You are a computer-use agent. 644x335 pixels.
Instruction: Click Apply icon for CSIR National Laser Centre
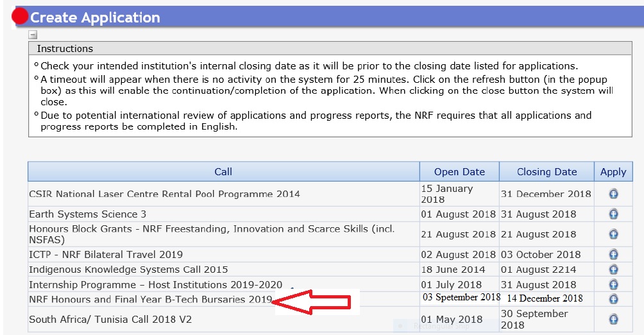pyautogui.click(x=613, y=194)
